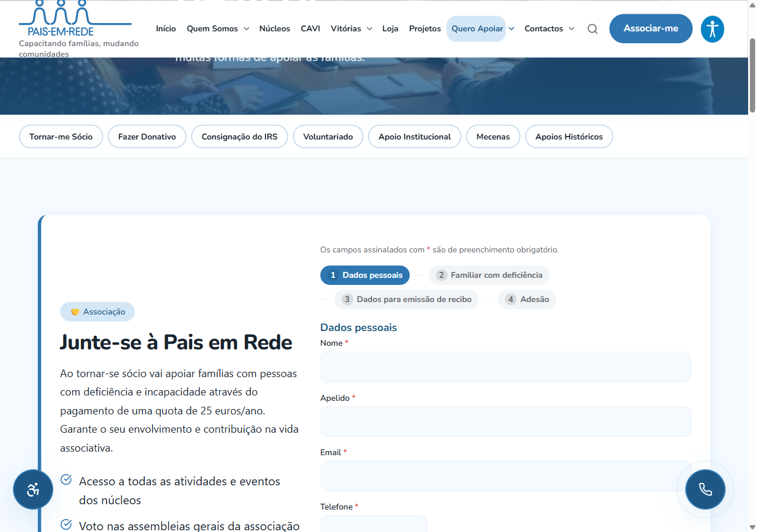
Task: Open the Mecenas pill
Action: pos(493,137)
